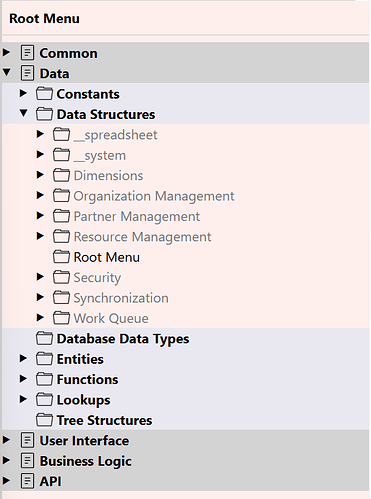Select the Work Queue label
The image size is (371, 499).
[111, 319]
